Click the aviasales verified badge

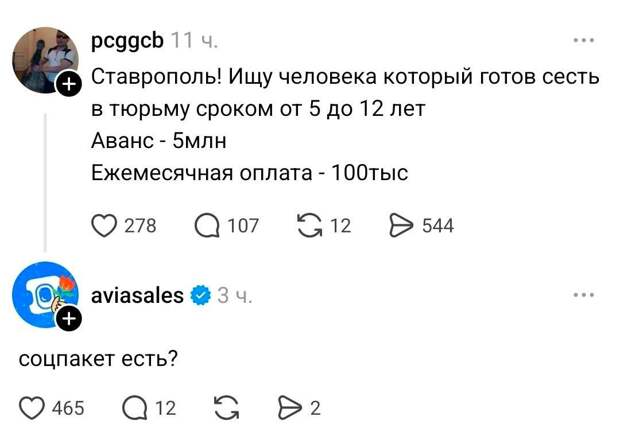pos(199,295)
